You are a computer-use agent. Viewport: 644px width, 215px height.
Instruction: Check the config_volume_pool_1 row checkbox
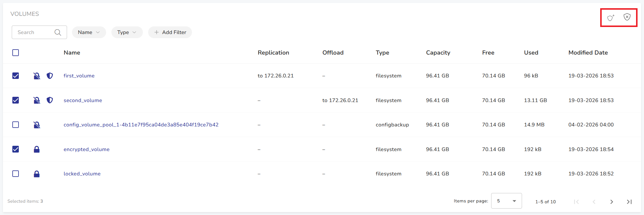pos(16,125)
